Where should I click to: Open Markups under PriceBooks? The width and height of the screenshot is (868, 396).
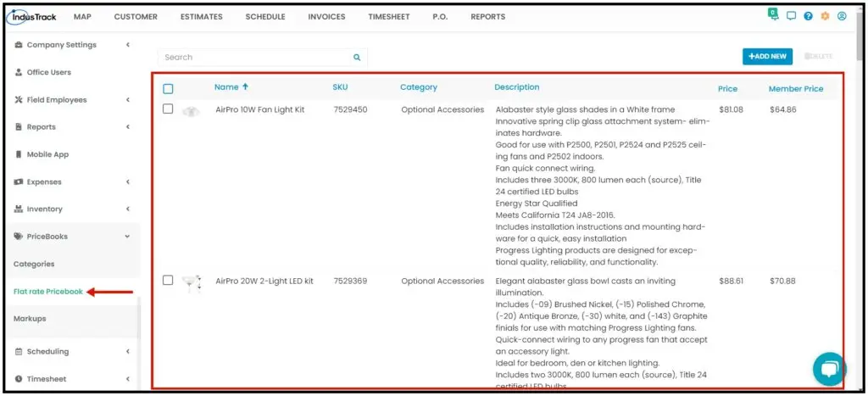(x=30, y=319)
